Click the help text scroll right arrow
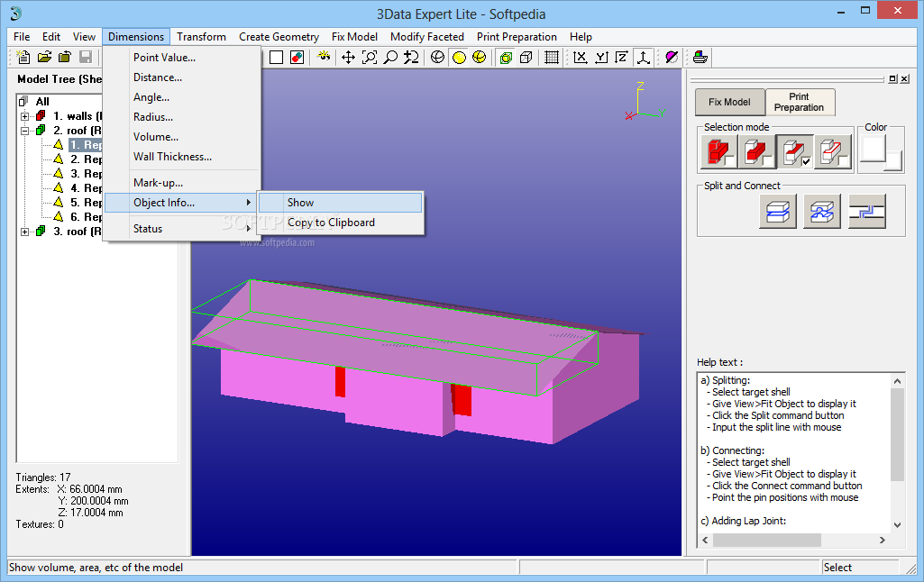The image size is (924, 582). click(883, 540)
